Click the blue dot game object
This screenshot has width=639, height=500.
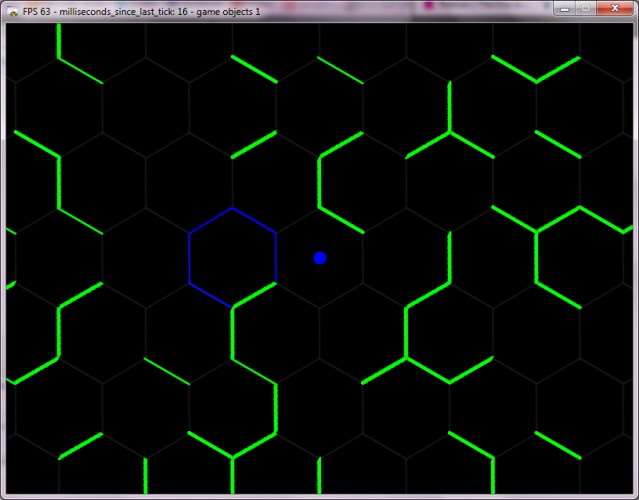click(320, 258)
